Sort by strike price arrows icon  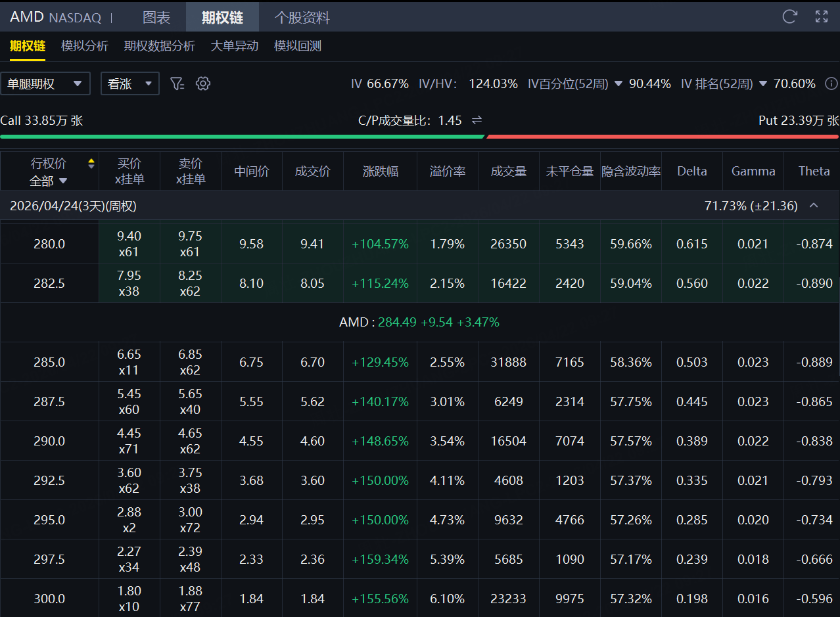[91, 164]
